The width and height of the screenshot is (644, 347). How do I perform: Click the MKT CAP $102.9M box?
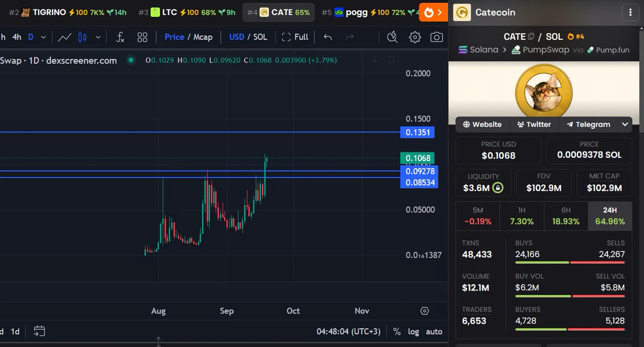click(x=604, y=182)
